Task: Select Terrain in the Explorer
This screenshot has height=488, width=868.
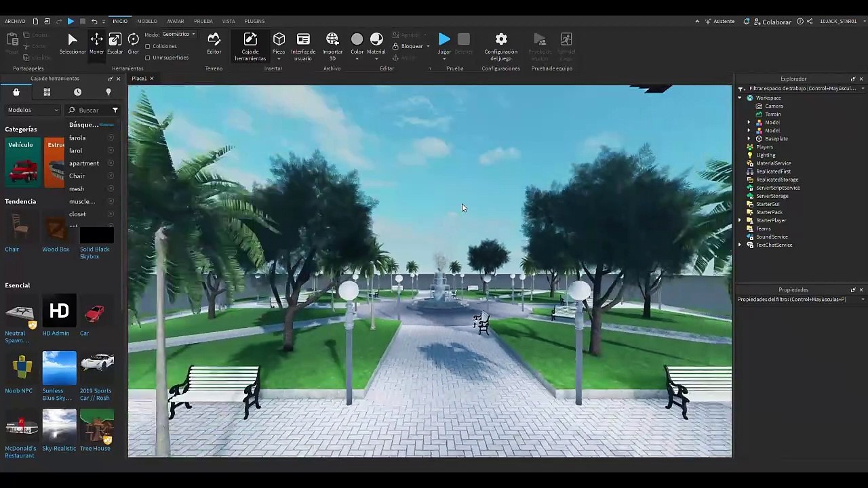Action: point(772,115)
